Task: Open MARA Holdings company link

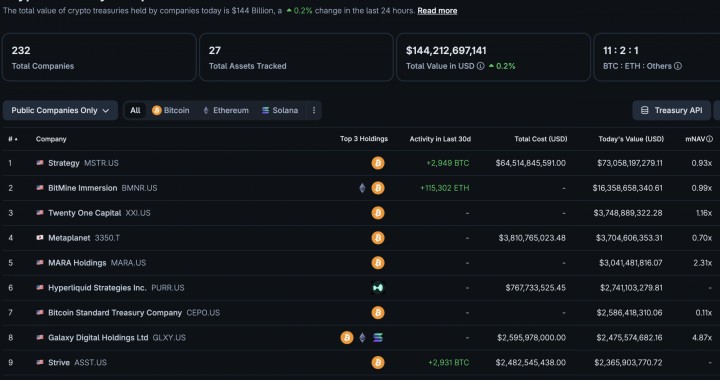Action: (x=77, y=263)
